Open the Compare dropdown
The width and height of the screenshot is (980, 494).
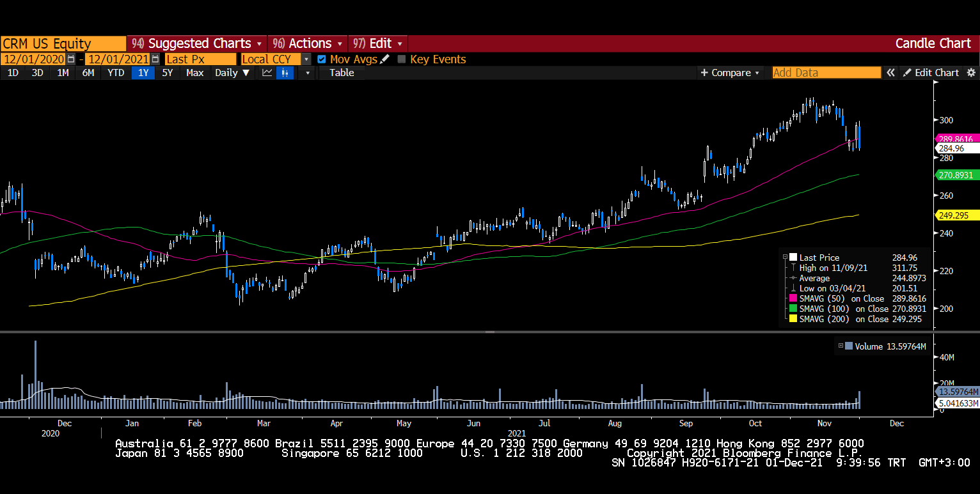tap(730, 73)
